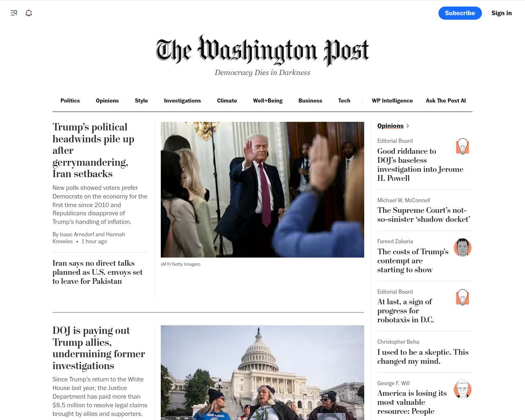
Task: Open the DOJ paying out Trump allies headline
Action: (x=99, y=348)
